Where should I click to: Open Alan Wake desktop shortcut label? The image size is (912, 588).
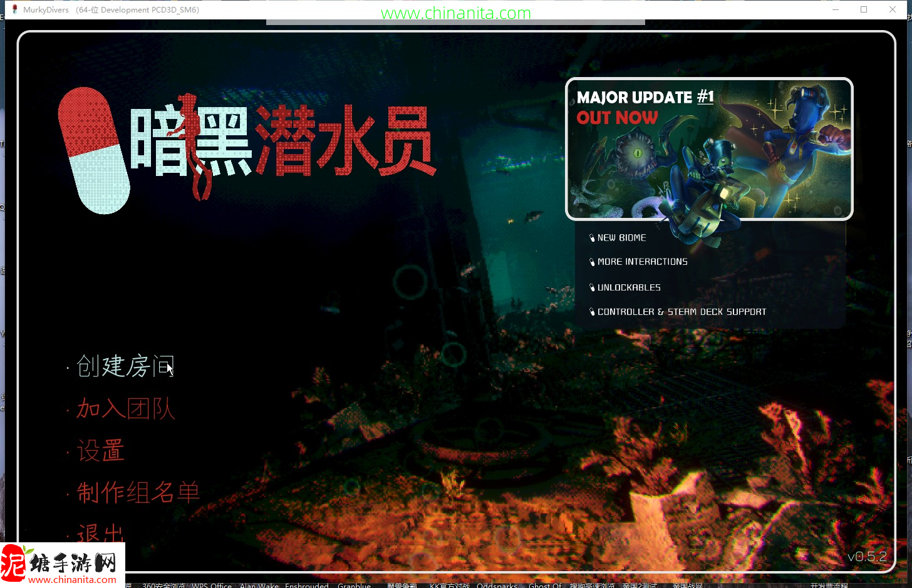259,585
